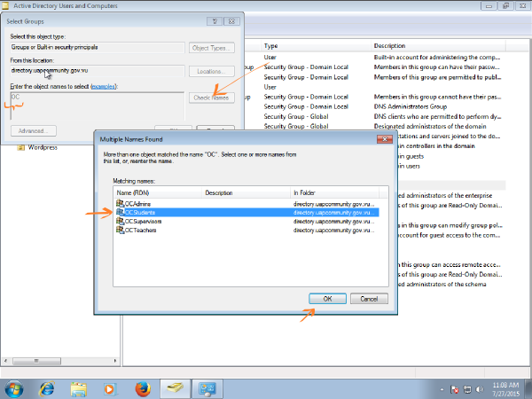This screenshot has width=532, height=399.
Task: Select the OCAdmins group icon
Action: pos(120,203)
